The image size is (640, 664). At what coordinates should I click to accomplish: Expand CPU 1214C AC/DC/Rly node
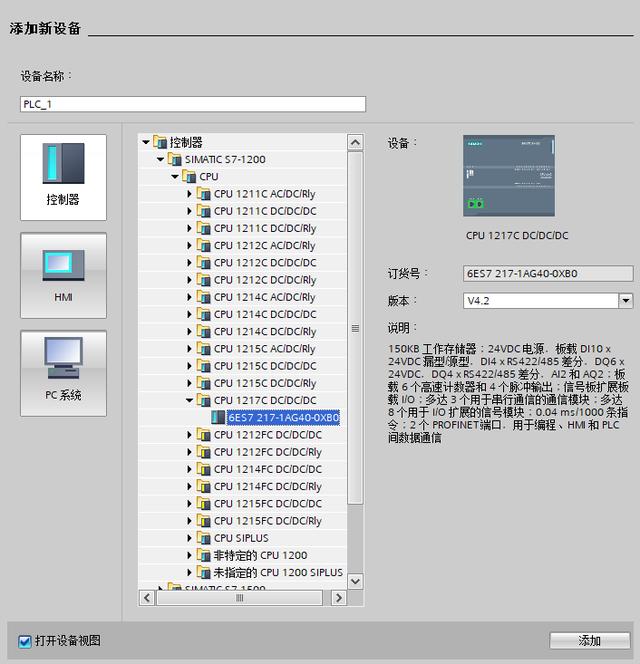189,297
